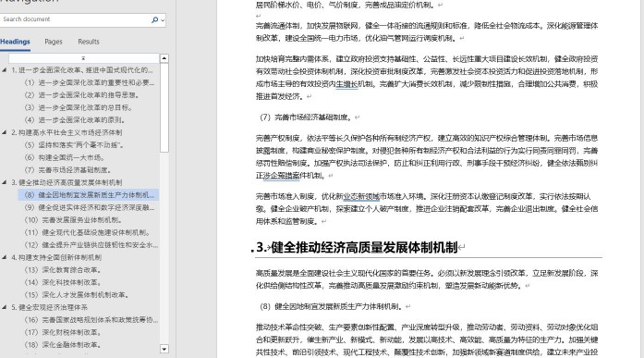Go to (12) 健全提升产业链供应链韧性和安全水
The width and height of the screenshot is (644, 358).
pos(91,245)
